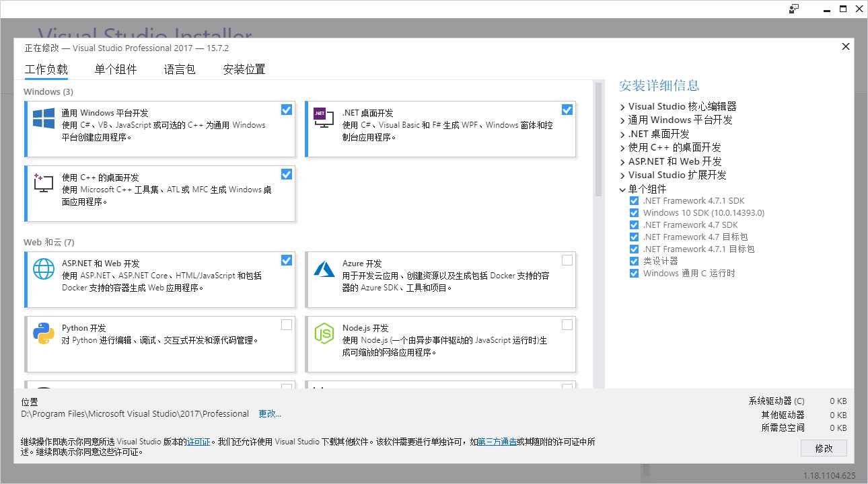
Task: Uncheck 使用 C++ 的桌面开发 checkbox
Action: [x=287, y=173]
